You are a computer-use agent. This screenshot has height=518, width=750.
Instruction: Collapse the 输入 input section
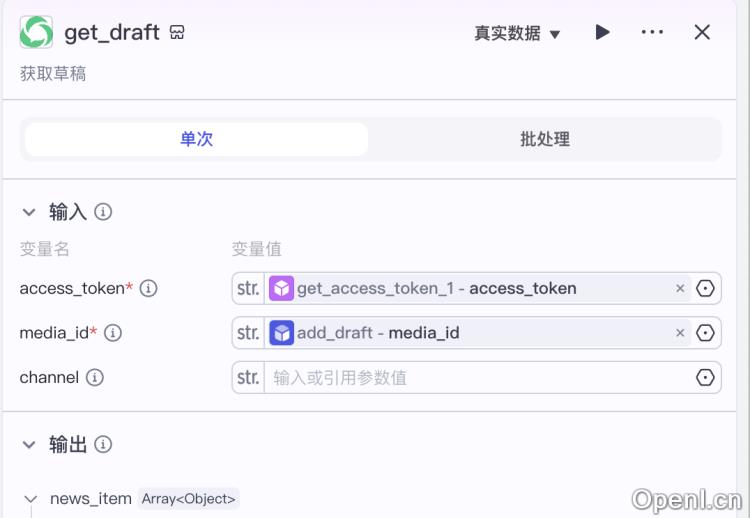click(x=29, y=212)
